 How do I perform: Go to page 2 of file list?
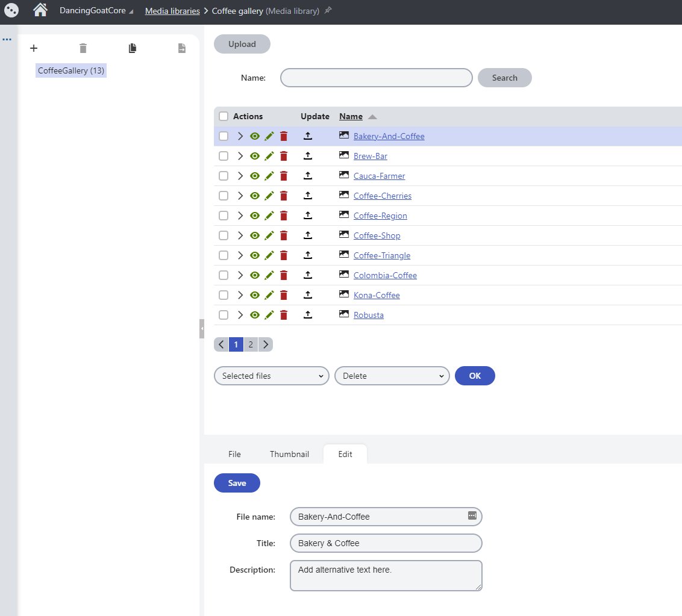tap(251, 344)
